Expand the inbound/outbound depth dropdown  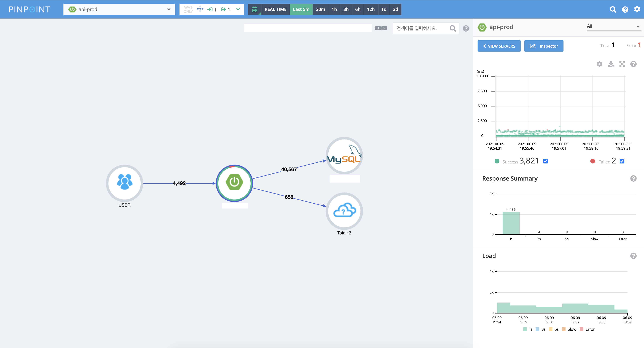click(x=238, y=9)
